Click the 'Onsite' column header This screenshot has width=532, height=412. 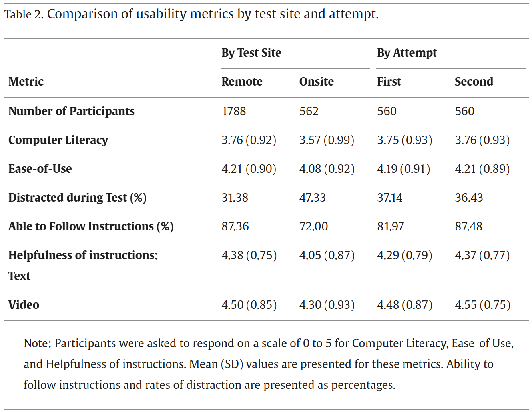(316, 82)
